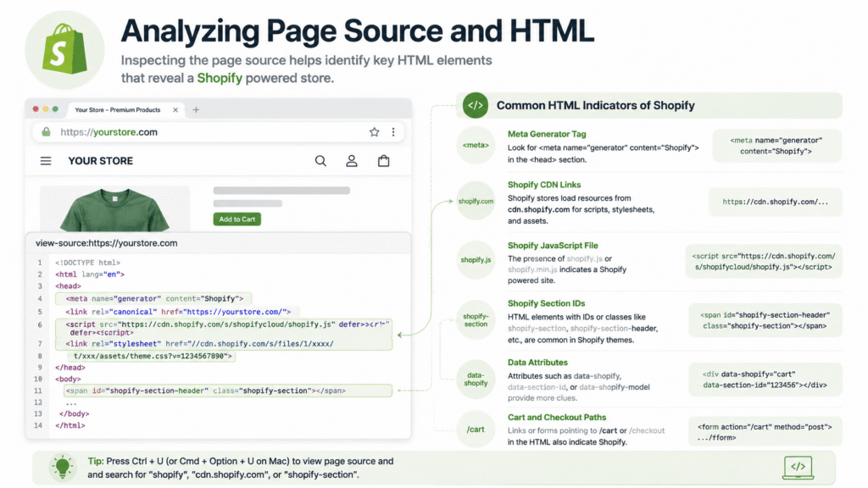Click the Common HTML Indicators of Shopify heading
The image size is (868, 488).
point(596,105)
